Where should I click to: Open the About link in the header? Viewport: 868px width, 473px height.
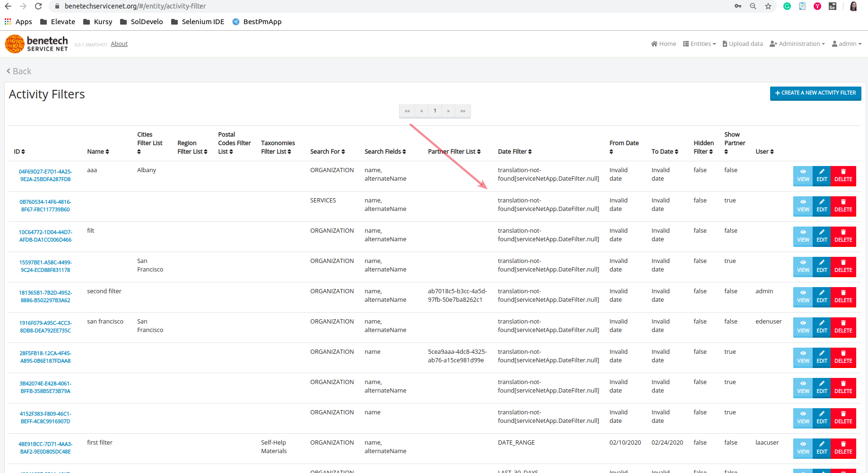(x=119, y=44)
